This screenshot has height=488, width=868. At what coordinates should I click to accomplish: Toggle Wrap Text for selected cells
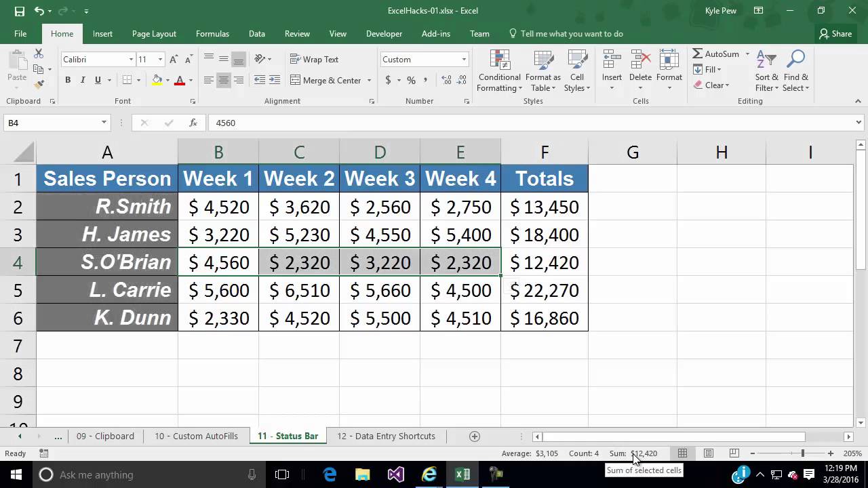pos(314,59)
